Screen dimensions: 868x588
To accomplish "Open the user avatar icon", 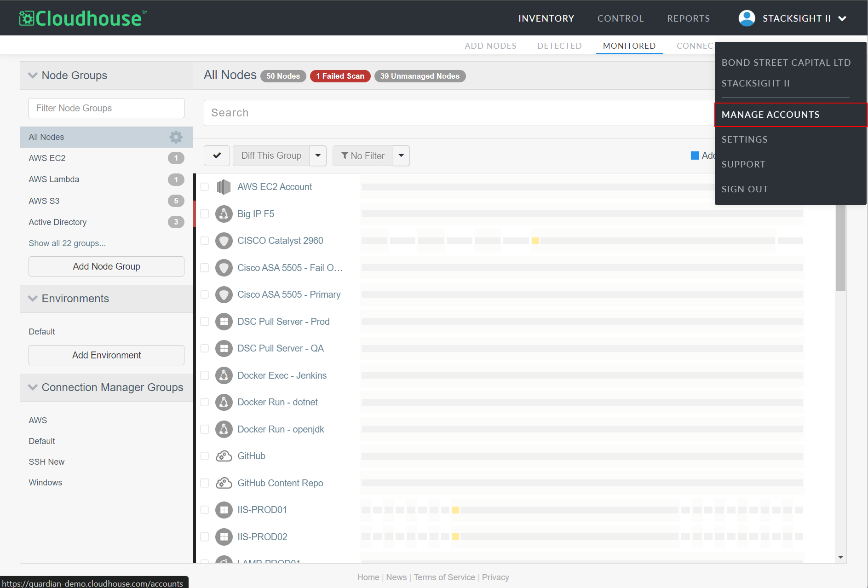I will point(747,18).
